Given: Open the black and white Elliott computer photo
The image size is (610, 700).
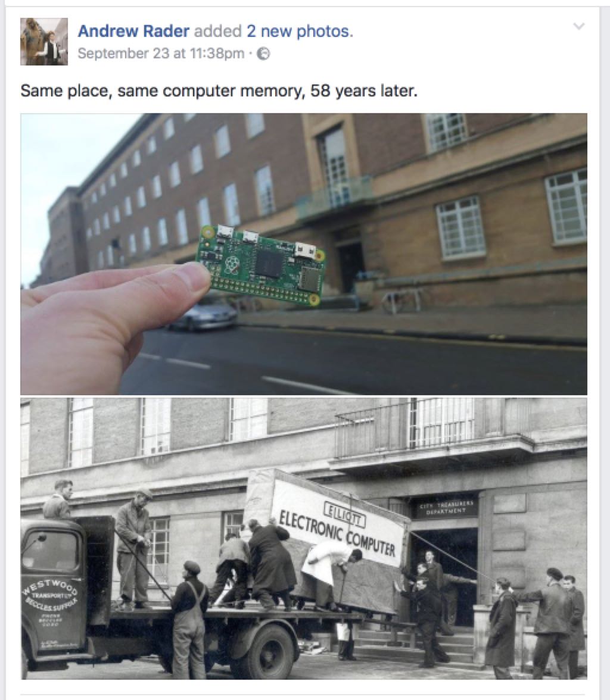Looking at the screenshot, I should pos(304,538).
